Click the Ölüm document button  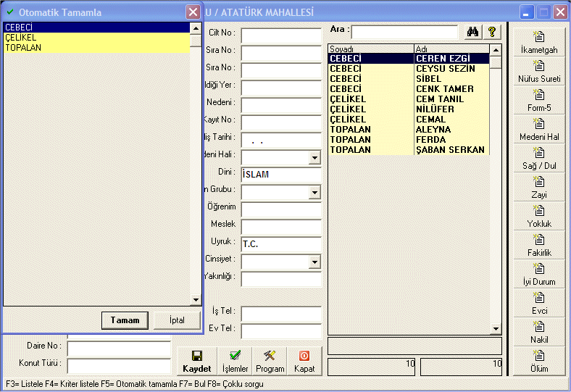539,361
